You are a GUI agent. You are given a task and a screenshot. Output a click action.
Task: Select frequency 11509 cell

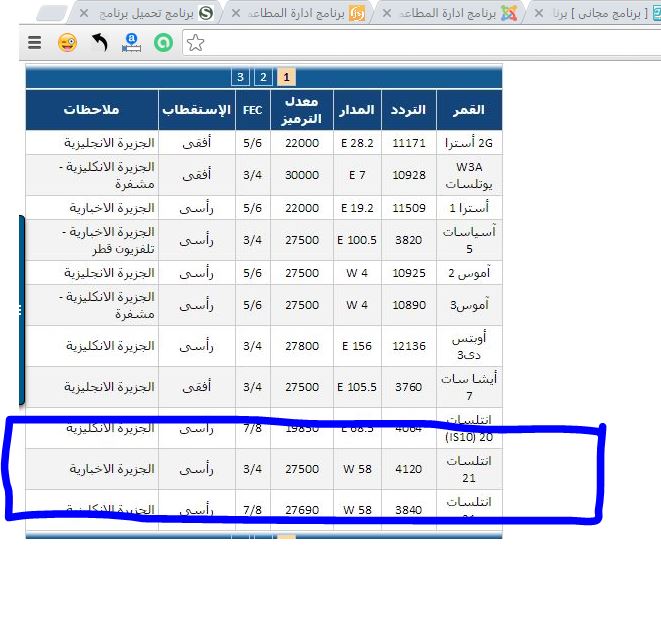(x=408, y=208)
